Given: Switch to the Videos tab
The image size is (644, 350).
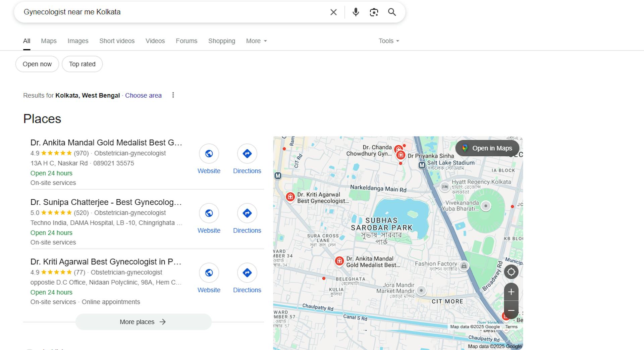Looking at the screenshot, I should pyautogui.click(x=155, y=41).
